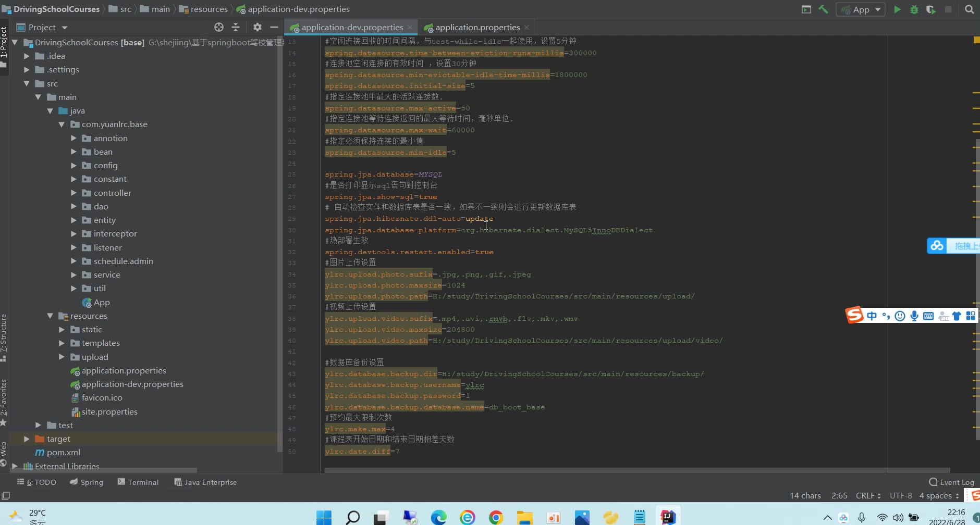Click the green Run button

coord(897,9)
